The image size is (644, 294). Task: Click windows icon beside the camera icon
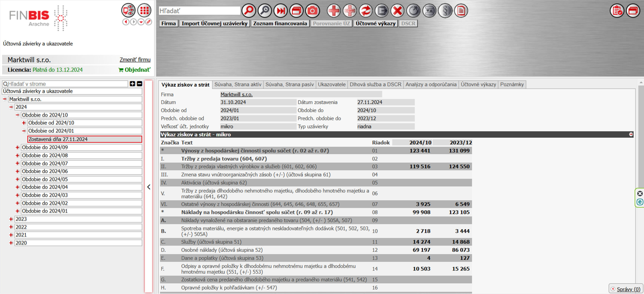pyautogui.click(x=296, y=11)
